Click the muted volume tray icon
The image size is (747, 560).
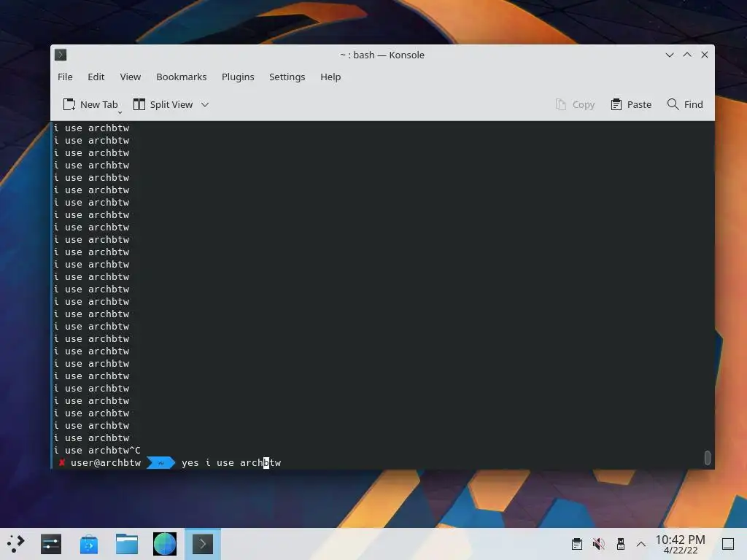pyautogui.click(x=598, y=543)
